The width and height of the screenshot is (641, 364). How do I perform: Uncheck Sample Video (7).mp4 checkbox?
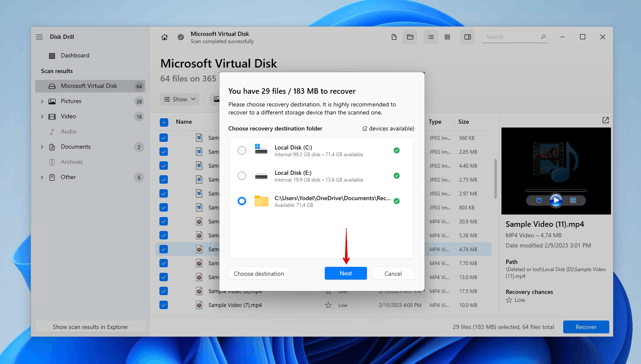[164, 305]
